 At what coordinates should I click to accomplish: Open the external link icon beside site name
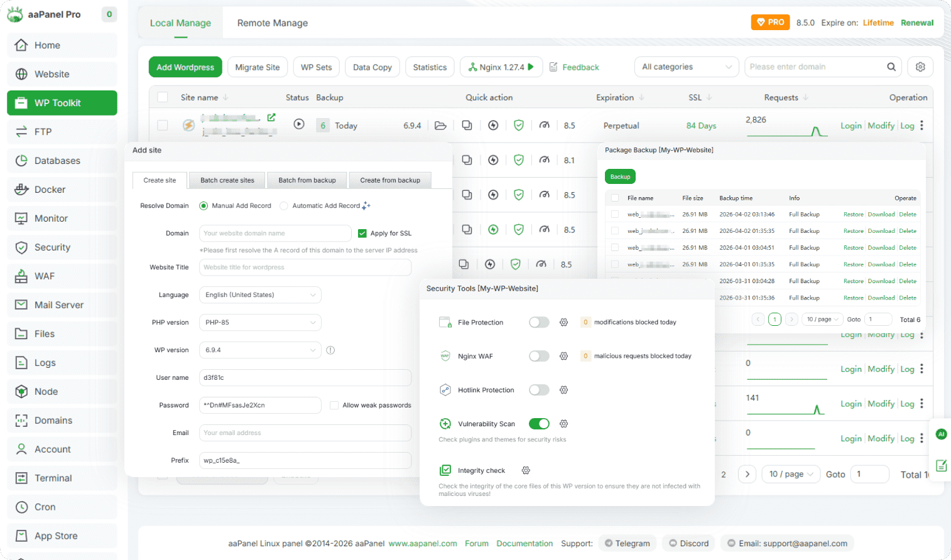271,117
